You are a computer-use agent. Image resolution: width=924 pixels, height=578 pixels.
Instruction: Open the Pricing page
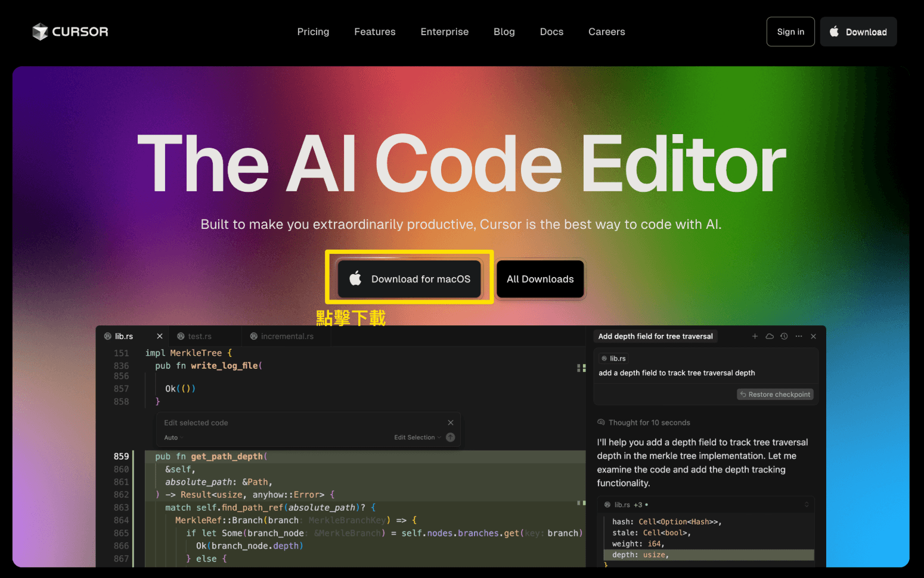(x=313, y=32)
